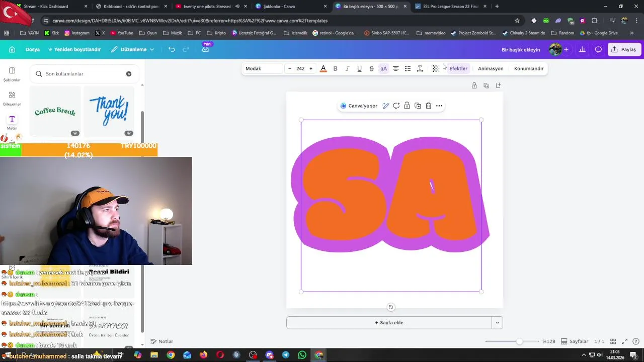Add a comment on the selected element
The width and height of the screenshot is (644, 362).
tap(396, 106)
